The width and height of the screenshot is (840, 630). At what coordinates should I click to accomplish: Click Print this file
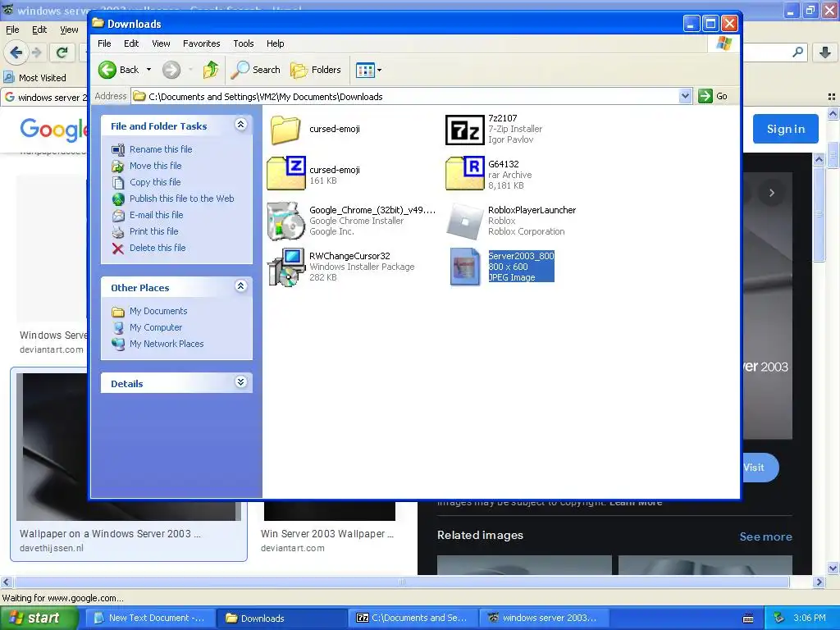[x=153, y=231]
